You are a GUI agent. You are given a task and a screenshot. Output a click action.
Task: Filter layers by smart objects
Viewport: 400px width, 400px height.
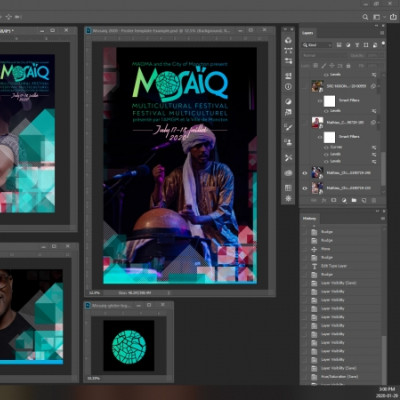click(x=375, y=45)
